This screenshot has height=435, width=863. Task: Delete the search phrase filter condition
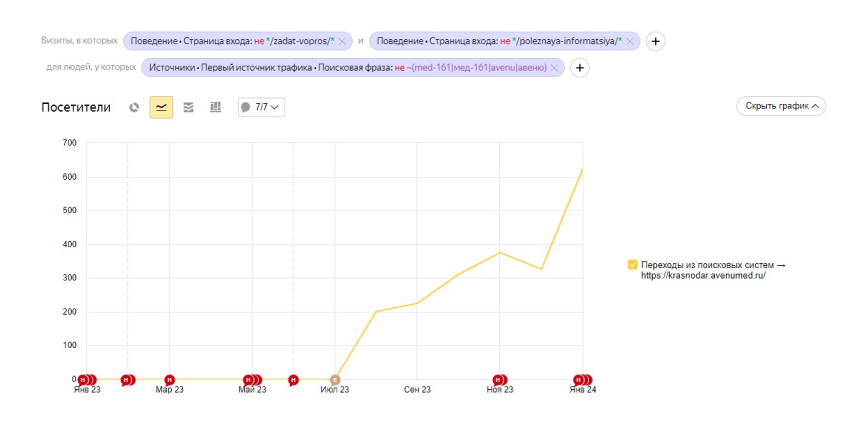554,68
